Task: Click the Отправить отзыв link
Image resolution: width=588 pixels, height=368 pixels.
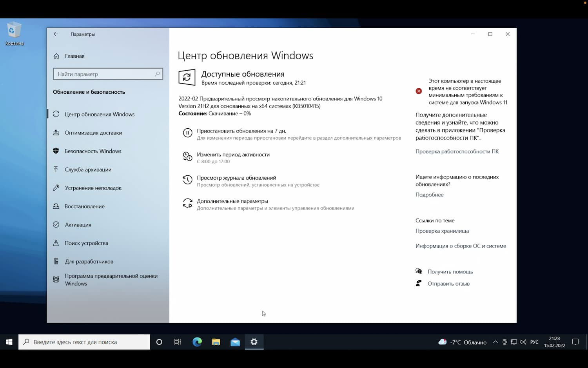Action: click(448, 284)
